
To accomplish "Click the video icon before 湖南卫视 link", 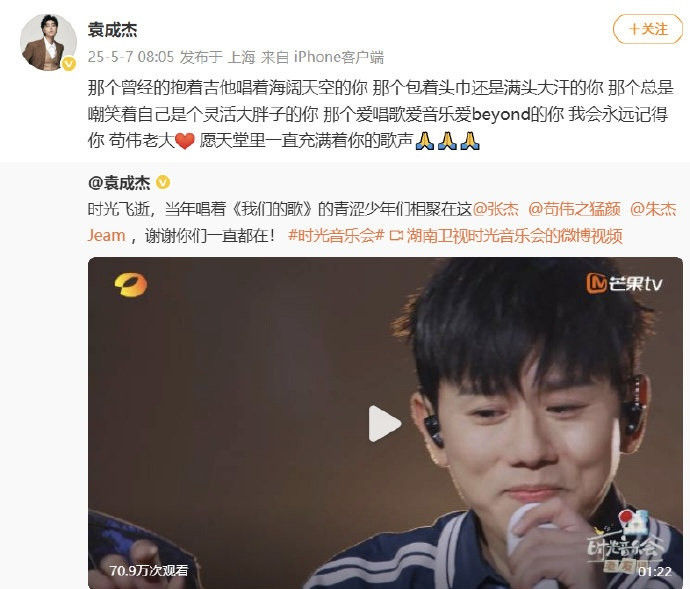I will (x=396, y=236).
